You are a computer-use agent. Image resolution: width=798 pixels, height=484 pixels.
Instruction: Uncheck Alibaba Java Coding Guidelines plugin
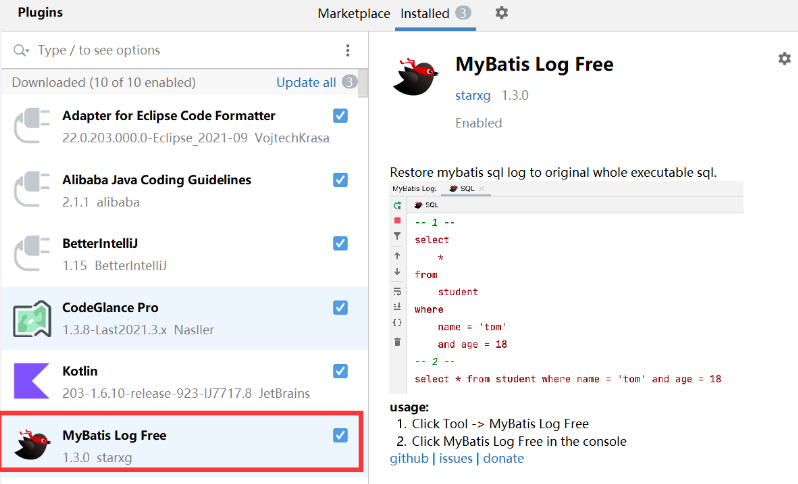click(340, 180)
